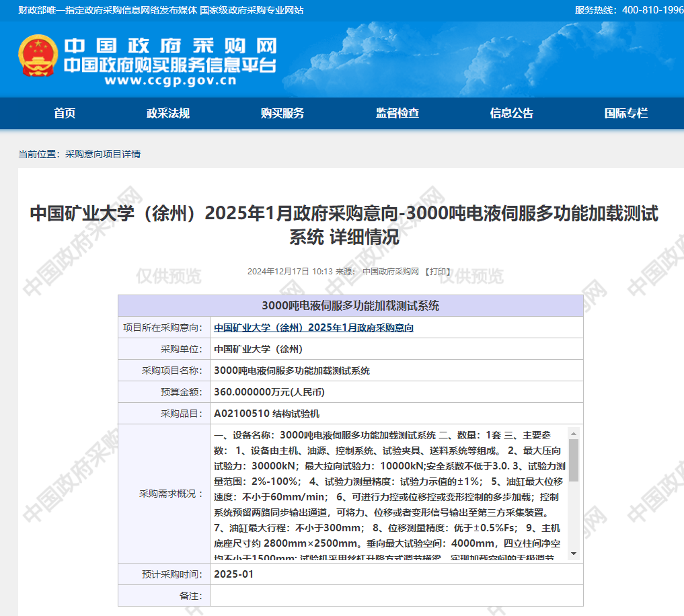
Task: Click 中国政府采购网 header title
Action: pyautogui.click(x=171, y=46)
